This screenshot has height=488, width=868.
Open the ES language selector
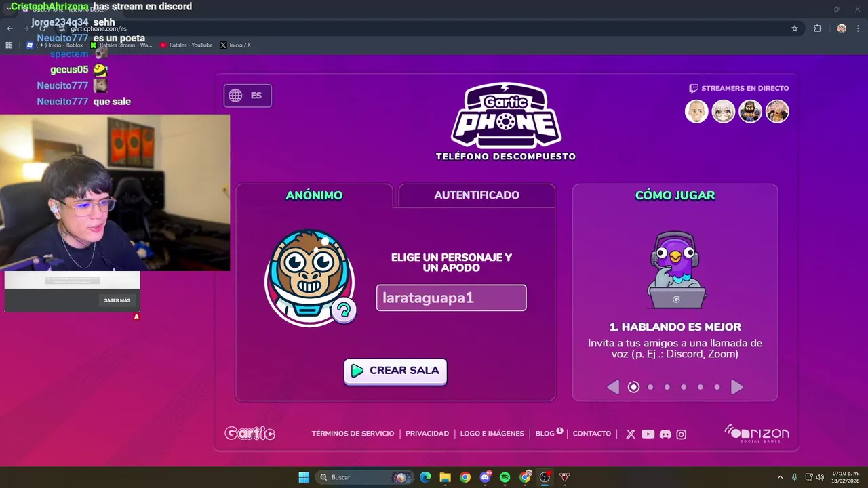point(248,96)
